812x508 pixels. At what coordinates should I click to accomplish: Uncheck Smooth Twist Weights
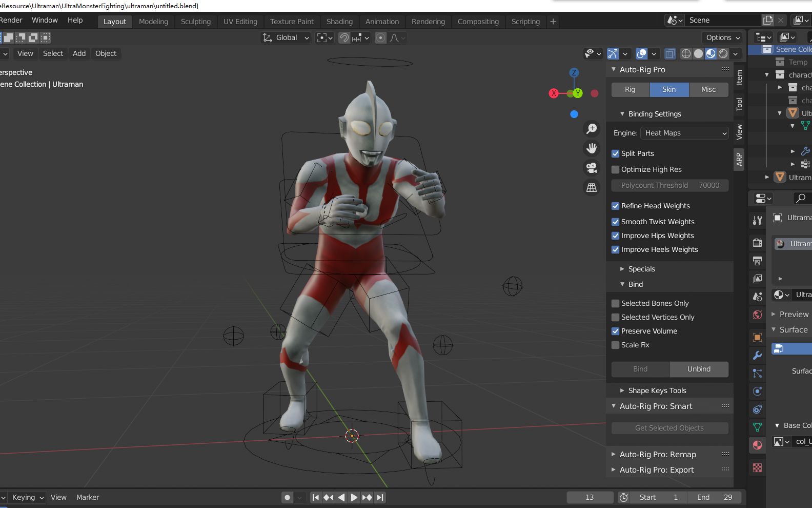[615, 222]
